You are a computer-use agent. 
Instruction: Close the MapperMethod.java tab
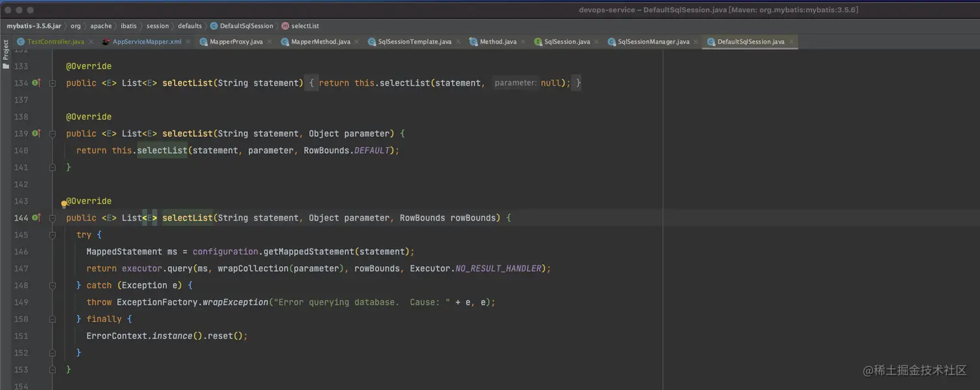[356, 42]
